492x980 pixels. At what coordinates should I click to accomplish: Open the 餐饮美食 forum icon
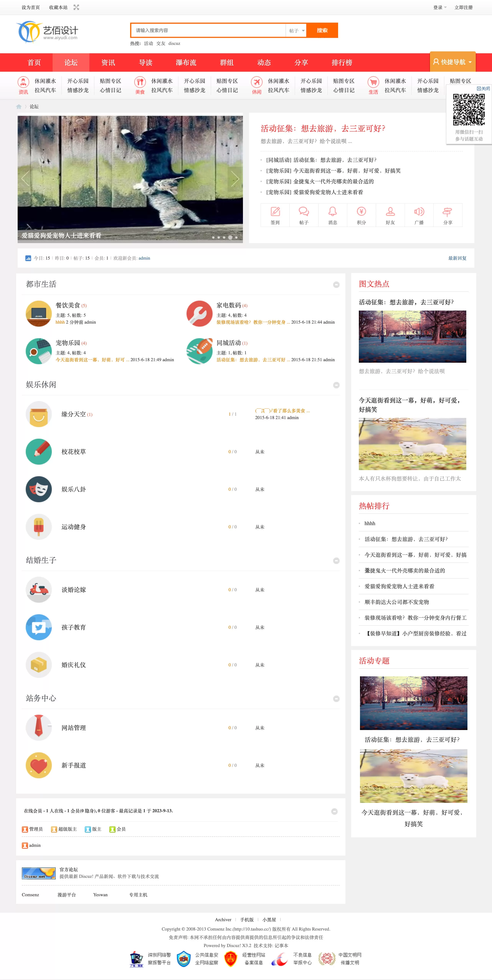[x=38, y=313]
